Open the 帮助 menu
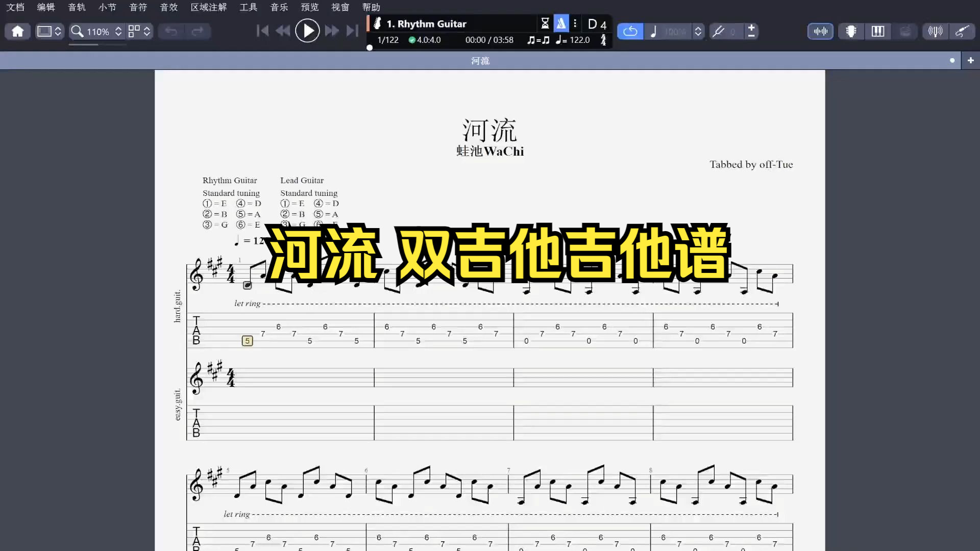Viewport: 980px width, 551px height. click(371, 7)
